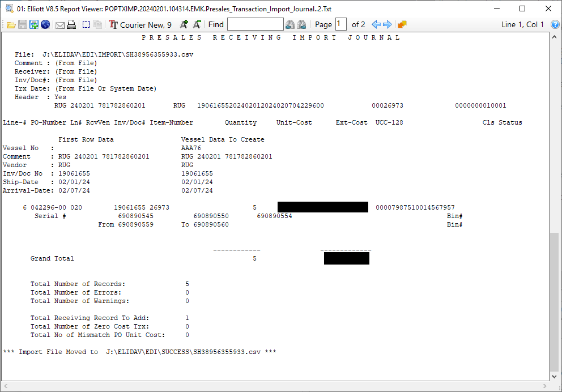This screenshot has width=562, height=392.
Task: Click the orange windows icon in toolbar
Action: 402,24
